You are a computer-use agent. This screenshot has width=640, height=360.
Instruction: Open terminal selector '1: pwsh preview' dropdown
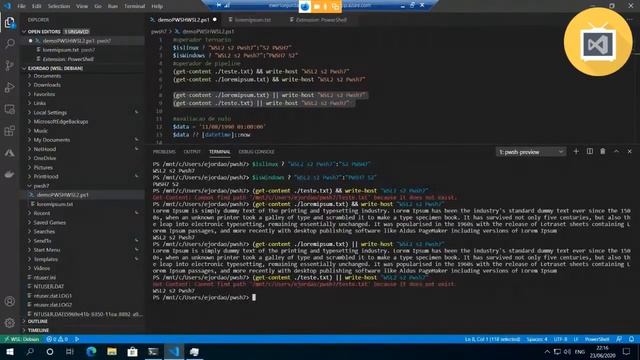point(531,152)
